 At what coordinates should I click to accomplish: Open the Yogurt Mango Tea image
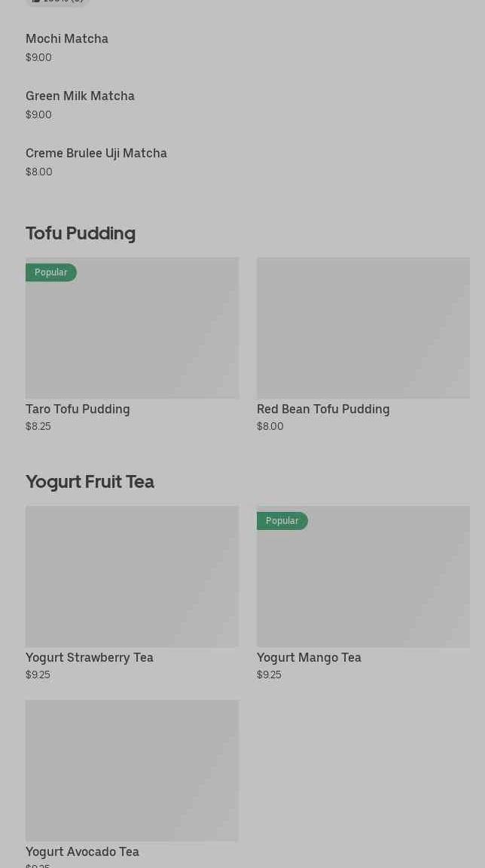pos(363,584)
